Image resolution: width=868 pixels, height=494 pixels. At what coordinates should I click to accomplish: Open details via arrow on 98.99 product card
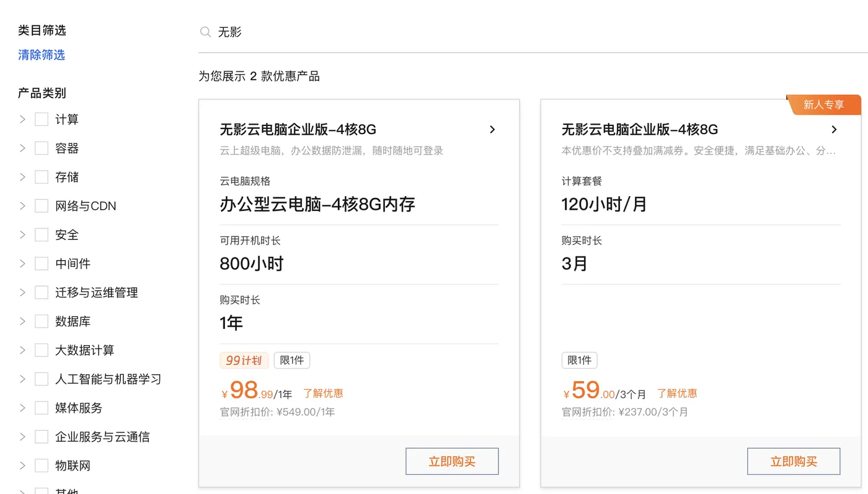click(x=492, y=129)
